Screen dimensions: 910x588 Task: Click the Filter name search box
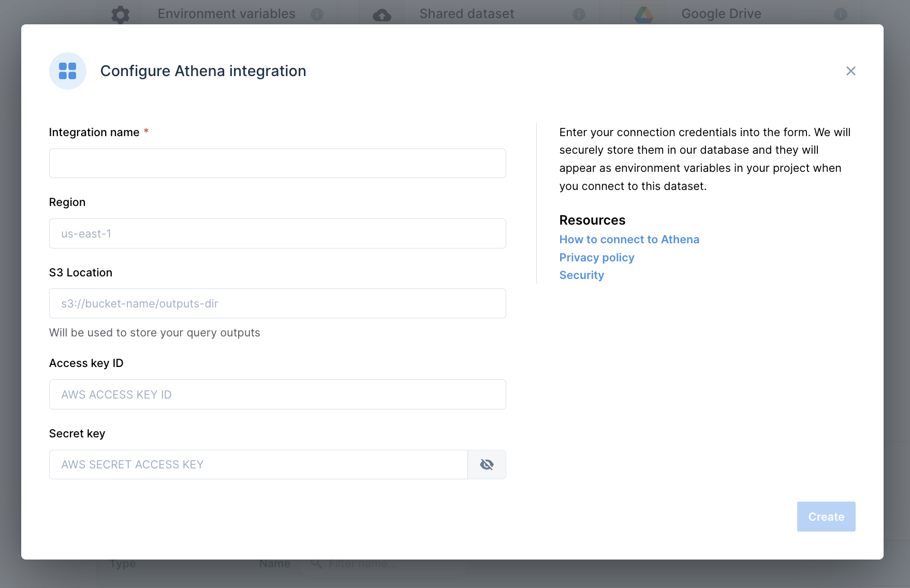pyautogui.click(x=384, y=564)
